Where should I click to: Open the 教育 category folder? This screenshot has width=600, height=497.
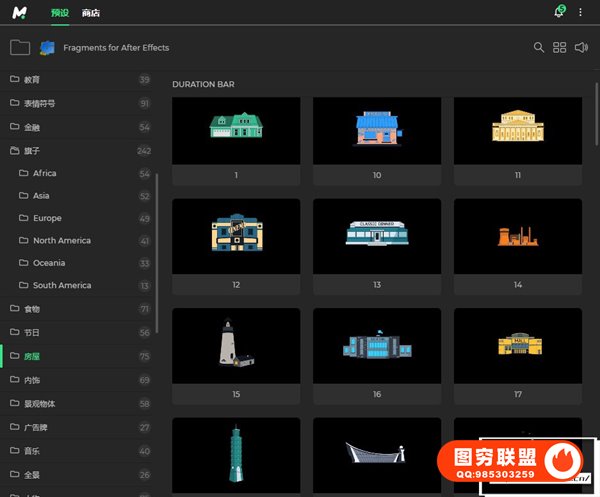(x=32, y=80)
